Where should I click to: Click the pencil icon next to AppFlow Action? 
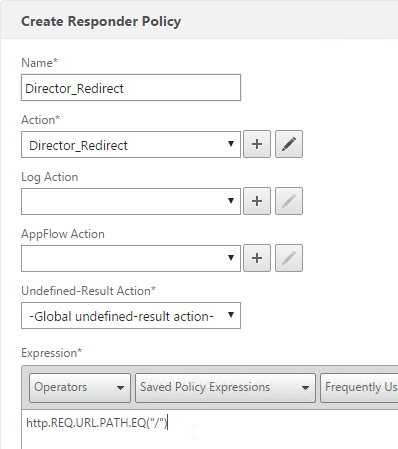(289, 258)
